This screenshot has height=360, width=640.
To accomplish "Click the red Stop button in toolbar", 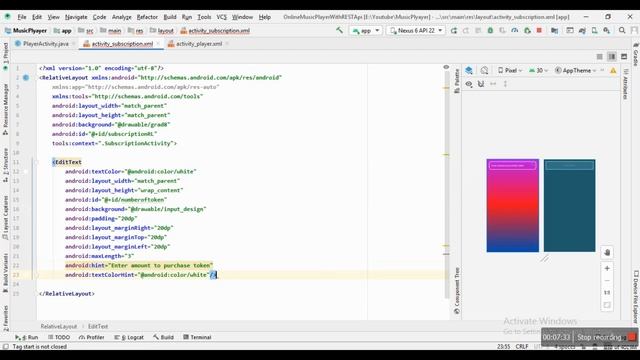I will tap(539, 31).
